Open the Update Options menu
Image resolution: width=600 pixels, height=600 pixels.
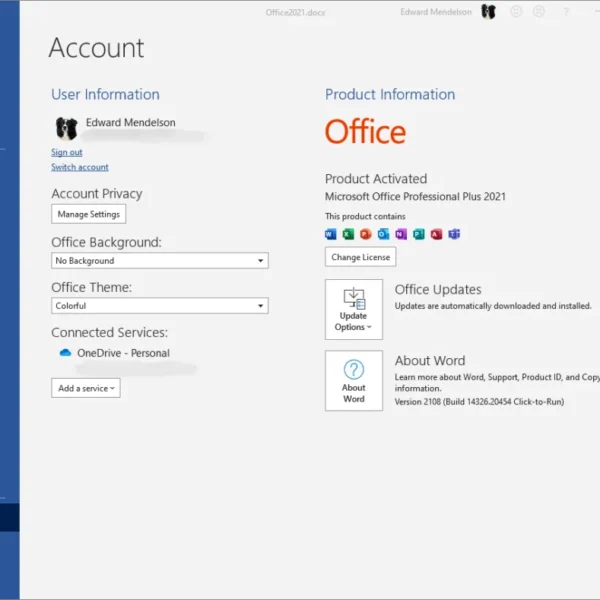click(354, 309)
